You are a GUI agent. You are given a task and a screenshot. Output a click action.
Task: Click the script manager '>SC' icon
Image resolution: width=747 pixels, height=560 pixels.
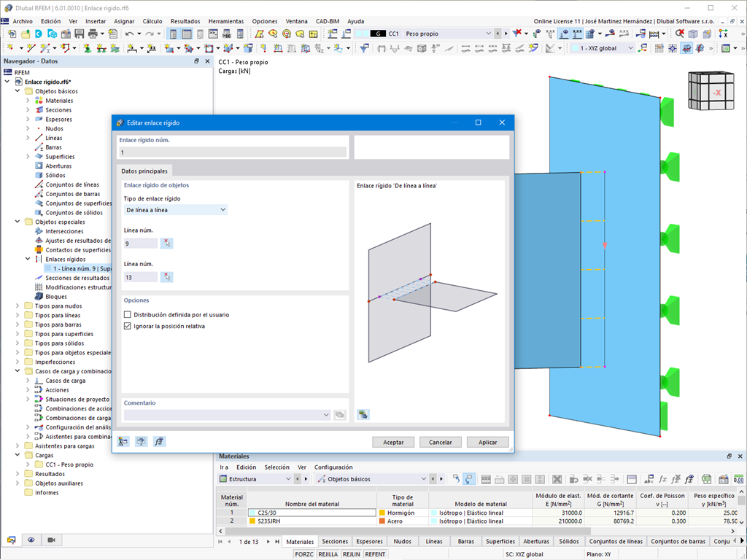(x=226, y=34)
